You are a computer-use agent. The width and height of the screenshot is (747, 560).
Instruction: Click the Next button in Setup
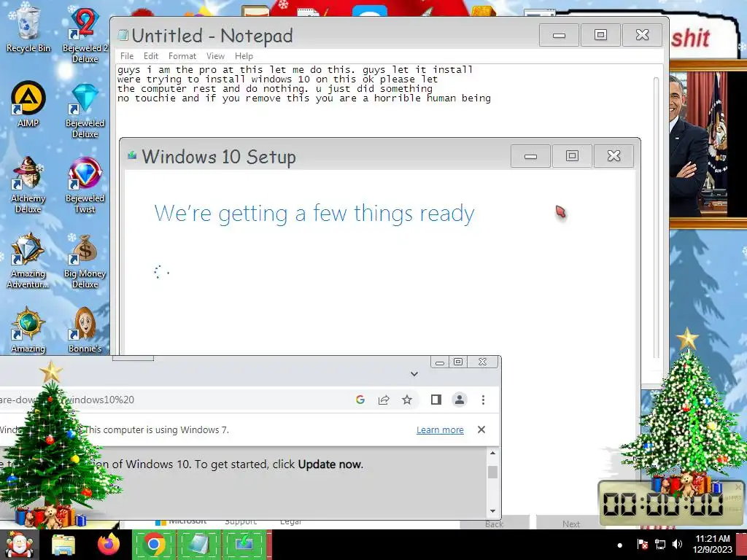tap(570, 524)
